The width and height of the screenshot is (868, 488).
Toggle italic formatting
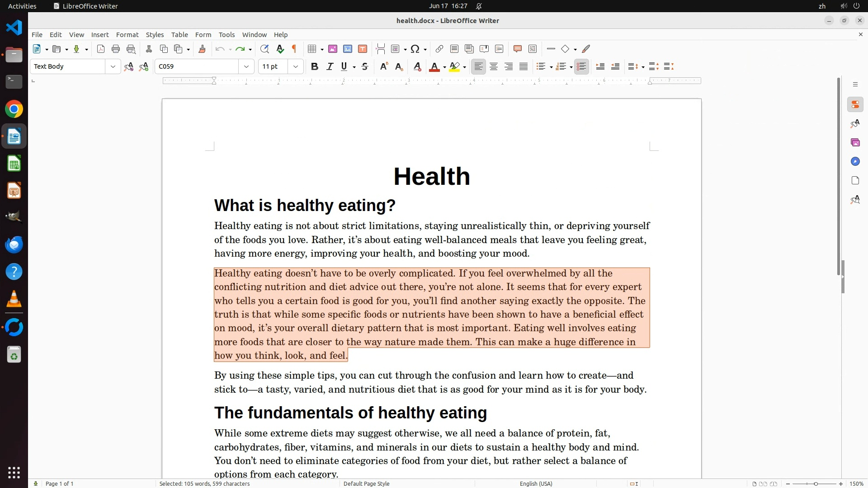[330, 67]
